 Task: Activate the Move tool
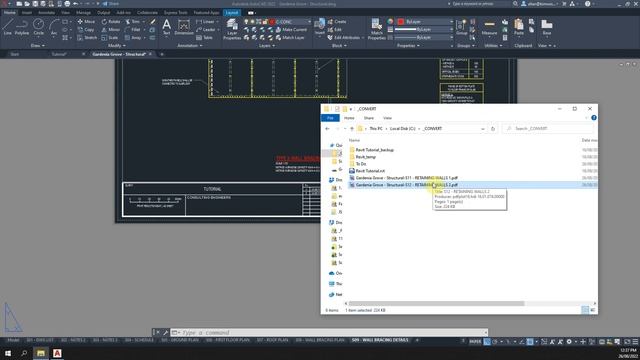(86, 22)
